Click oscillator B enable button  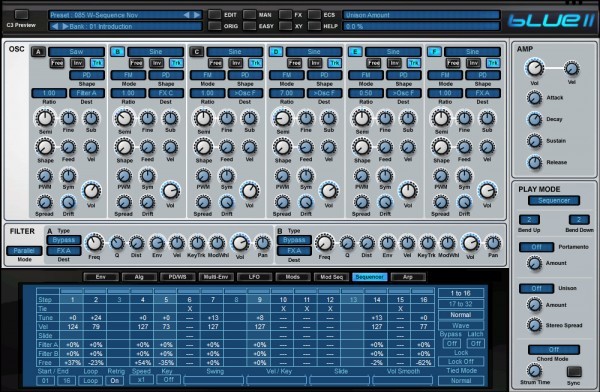pyautogui.click(x=117, y=52)
